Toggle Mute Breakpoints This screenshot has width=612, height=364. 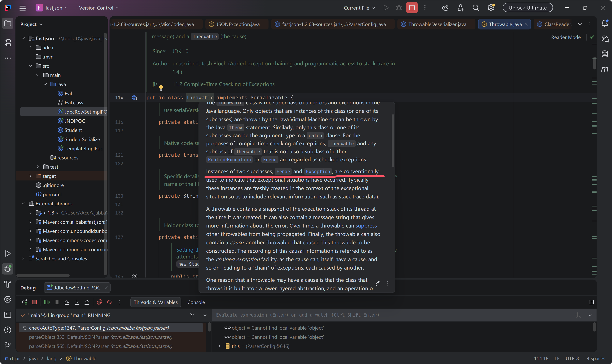109,302
